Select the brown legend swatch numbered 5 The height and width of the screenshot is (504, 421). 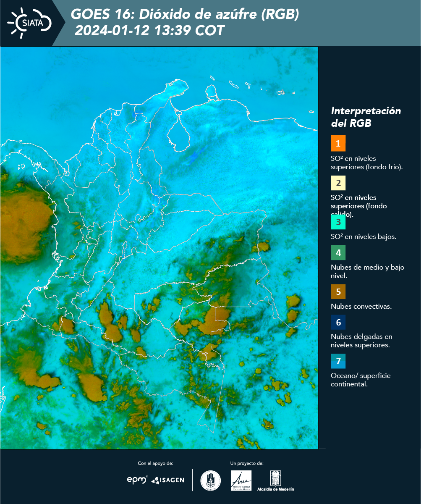[x=338, y=291]
